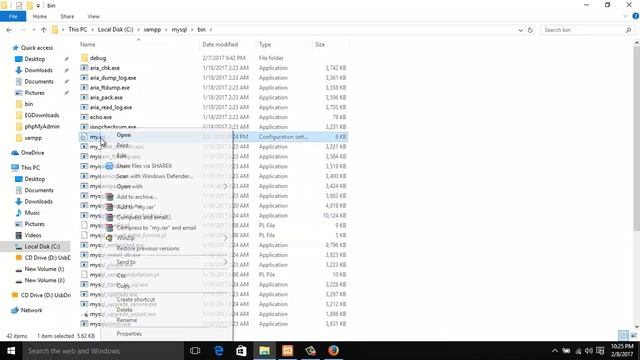The height and width of the screenshot is (360, 640).
Task: Select Quick access in navigation pane
Action: tap(37, 48)
